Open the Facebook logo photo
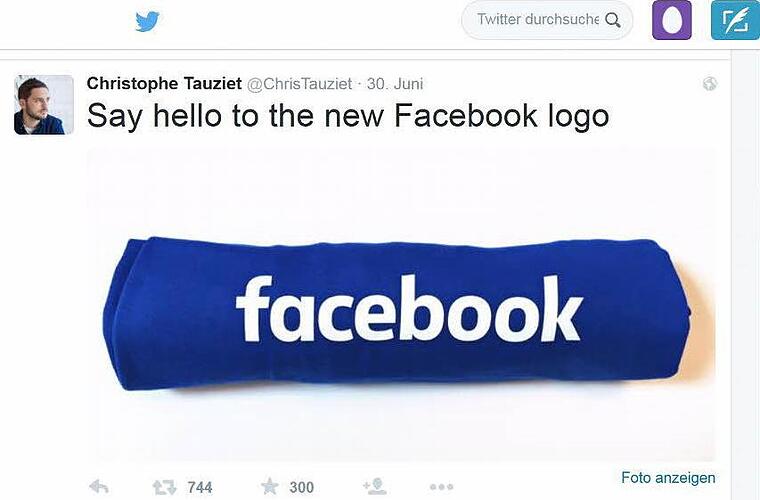 401,304
